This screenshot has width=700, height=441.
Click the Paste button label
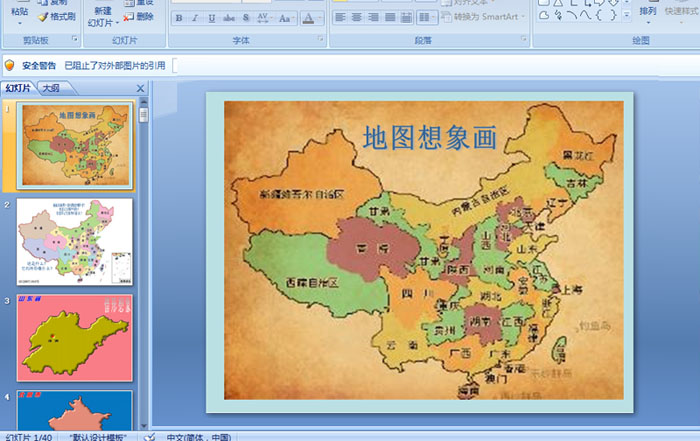pyautogui.click(x=20, y=11)
